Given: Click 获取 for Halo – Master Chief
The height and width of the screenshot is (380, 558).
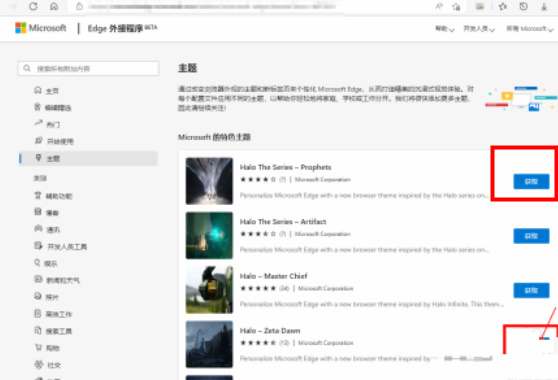Looking at the screenshot, I should [x=531, y=290].
